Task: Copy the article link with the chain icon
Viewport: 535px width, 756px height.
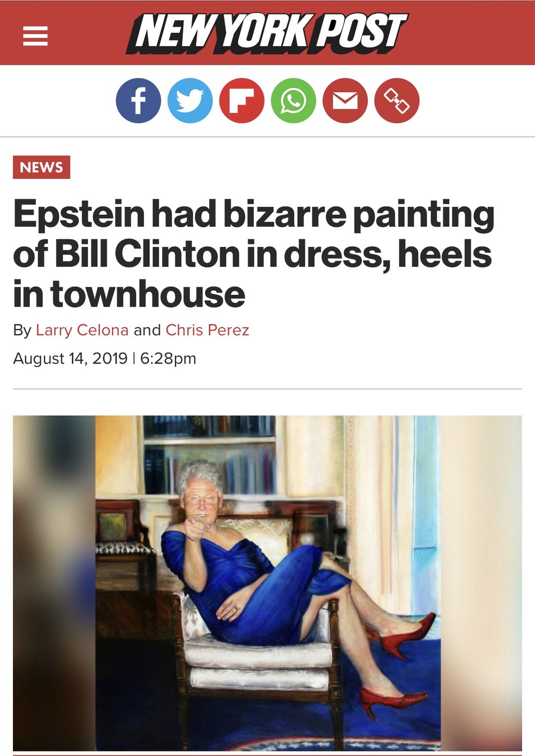Action: [397, 100]
